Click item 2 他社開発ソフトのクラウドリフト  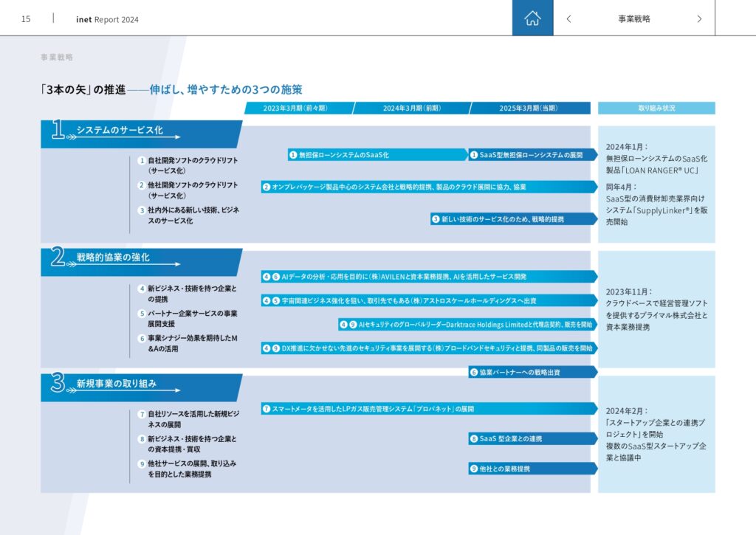tap(188, 190)
